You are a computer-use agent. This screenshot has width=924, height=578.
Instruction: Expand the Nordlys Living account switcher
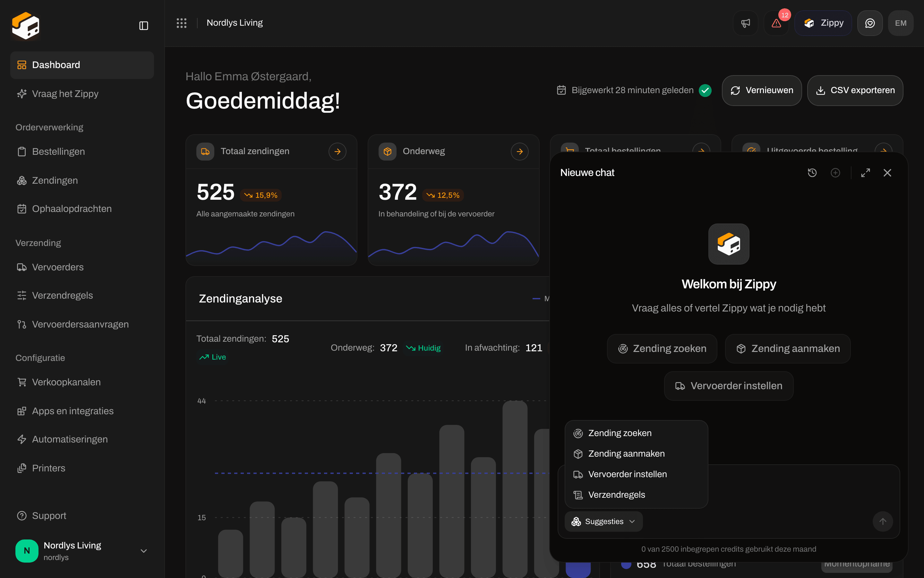pos(82,551)
